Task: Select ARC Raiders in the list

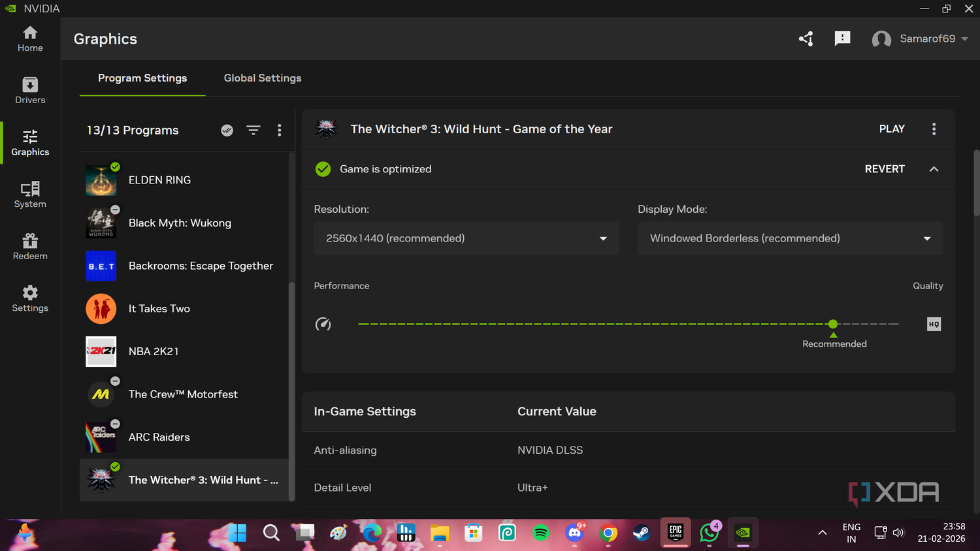Action: tap(184, 437)
